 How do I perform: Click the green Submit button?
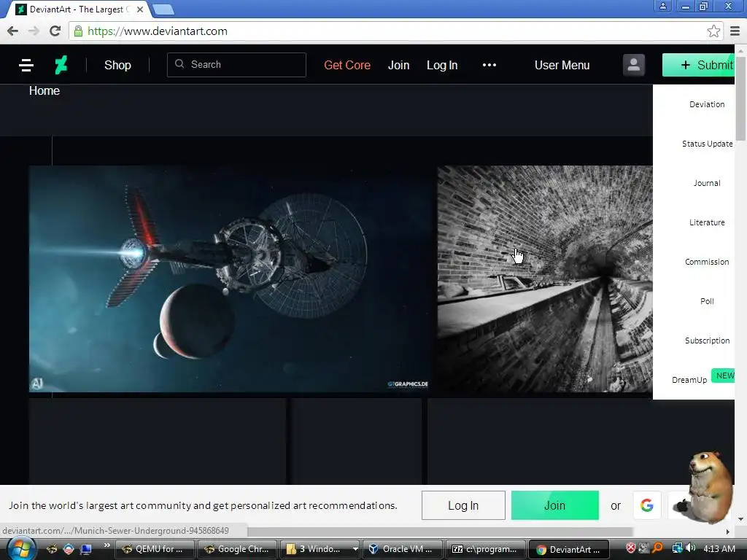698,65
